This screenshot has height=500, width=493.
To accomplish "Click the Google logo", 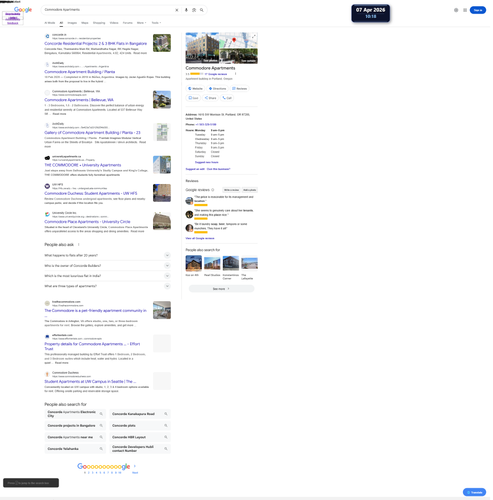I will pos(23,10).
